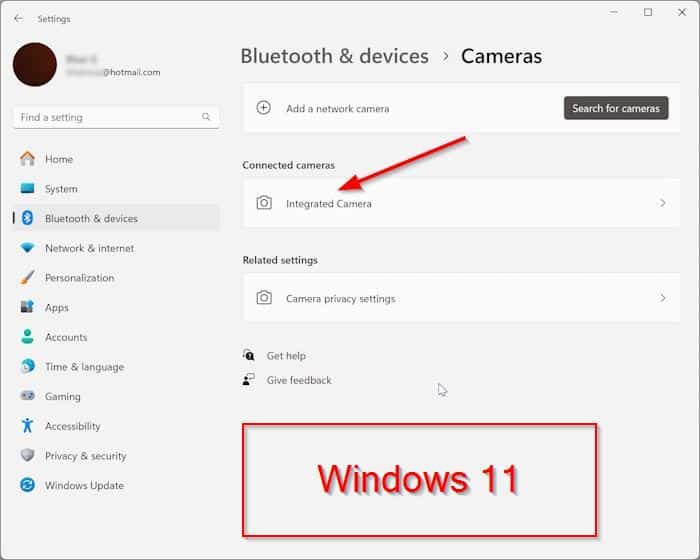Open Camera privacy settings
This screenshot has width=700, height=560.
point(462,298)
